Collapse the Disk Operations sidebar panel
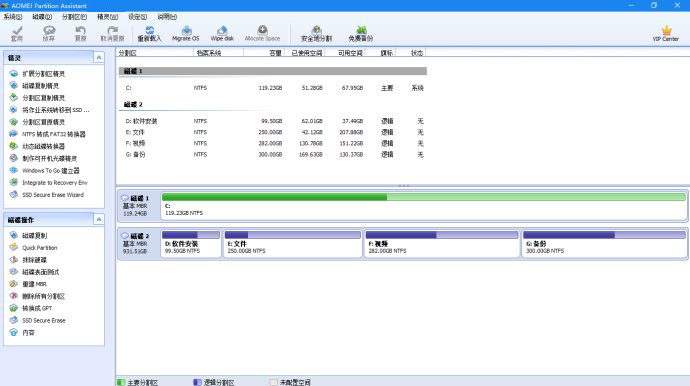Screen dimensions: 690x386 pyautogui.click(x=99, y=219)
